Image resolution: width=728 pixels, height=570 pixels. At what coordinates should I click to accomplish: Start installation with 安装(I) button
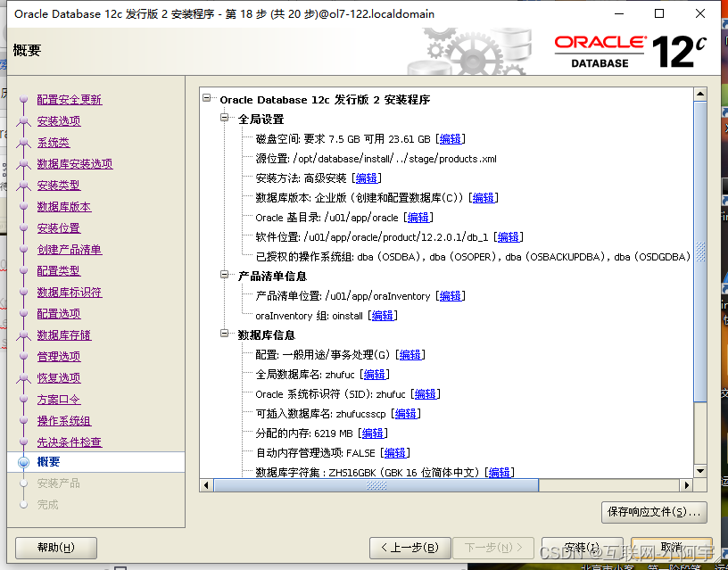[583, 548]
